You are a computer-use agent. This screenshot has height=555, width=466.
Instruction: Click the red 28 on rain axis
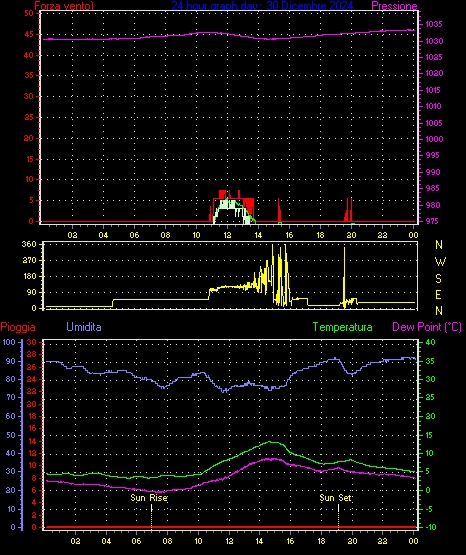(32, 354)
